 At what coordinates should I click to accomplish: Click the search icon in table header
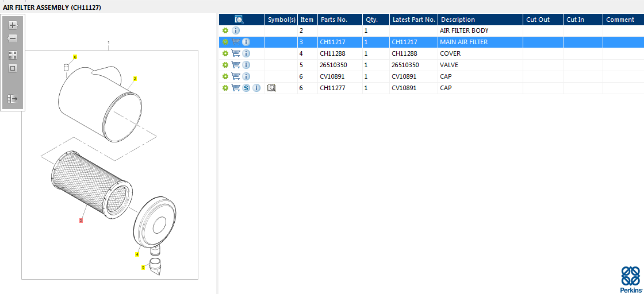pyautogui.click(x=239, y=20)
